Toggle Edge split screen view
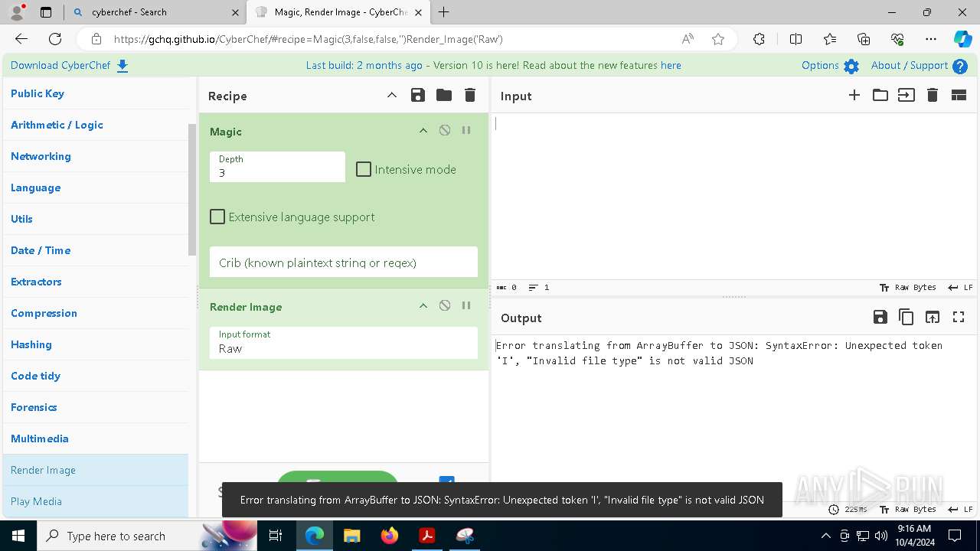Image resolution: width=980 pixels, height=551 pixels. [795, 39]
